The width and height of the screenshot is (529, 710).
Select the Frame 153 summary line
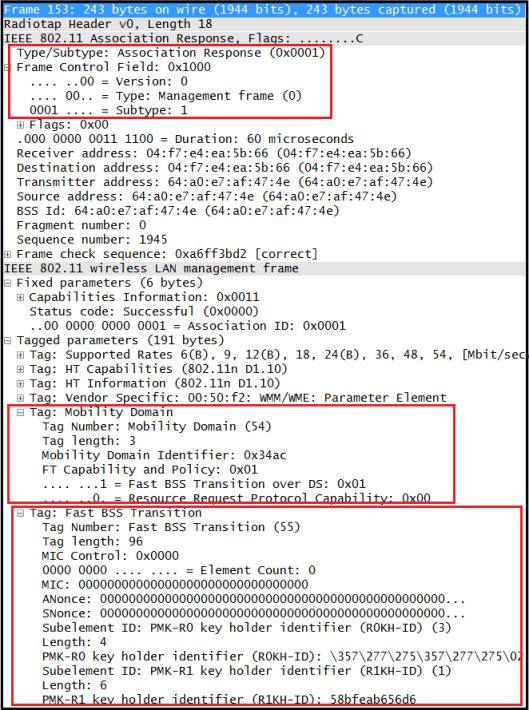point(264,10)
